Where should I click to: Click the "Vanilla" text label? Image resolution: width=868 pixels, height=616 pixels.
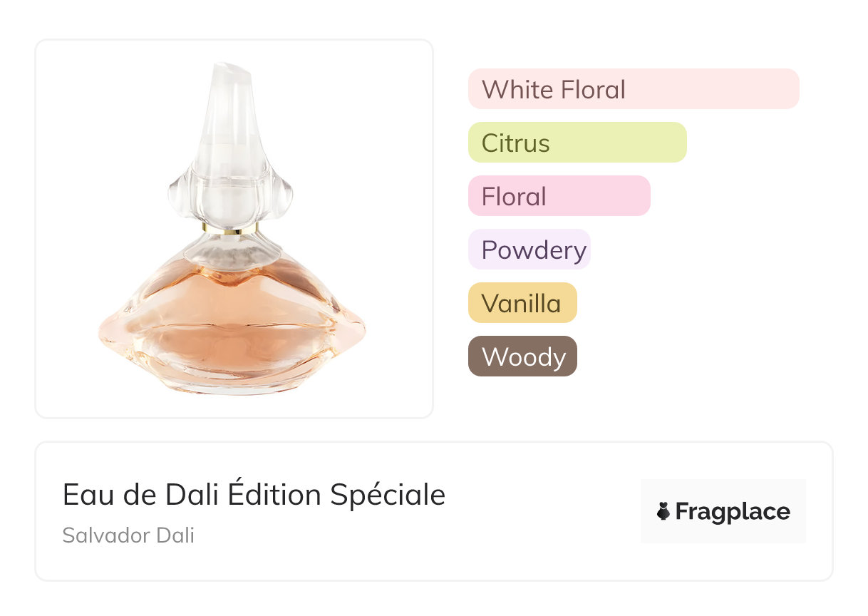[521, 303]
